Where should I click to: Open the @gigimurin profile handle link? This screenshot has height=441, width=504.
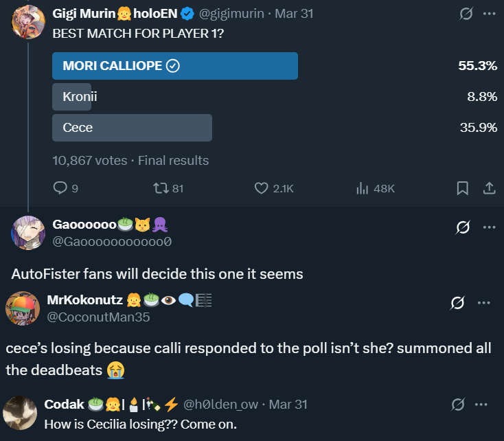coord(232,14)
